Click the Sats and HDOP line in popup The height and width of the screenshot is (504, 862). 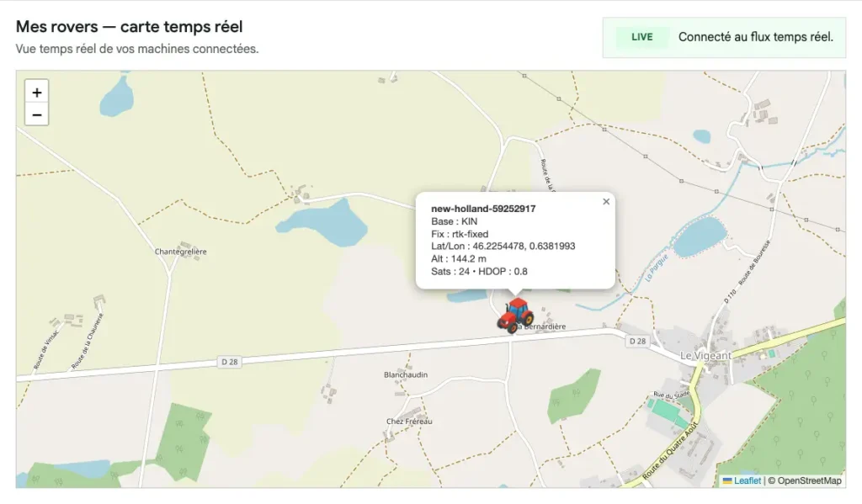click(x=479, y=271)
